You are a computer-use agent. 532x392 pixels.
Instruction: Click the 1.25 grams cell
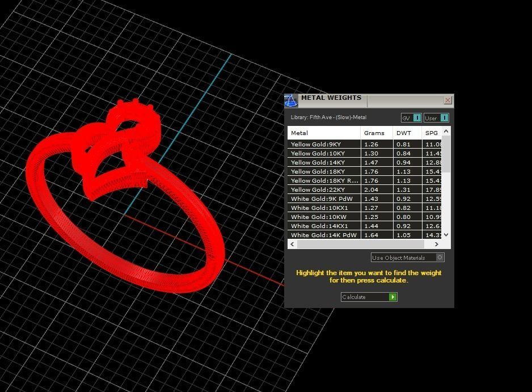377,217
